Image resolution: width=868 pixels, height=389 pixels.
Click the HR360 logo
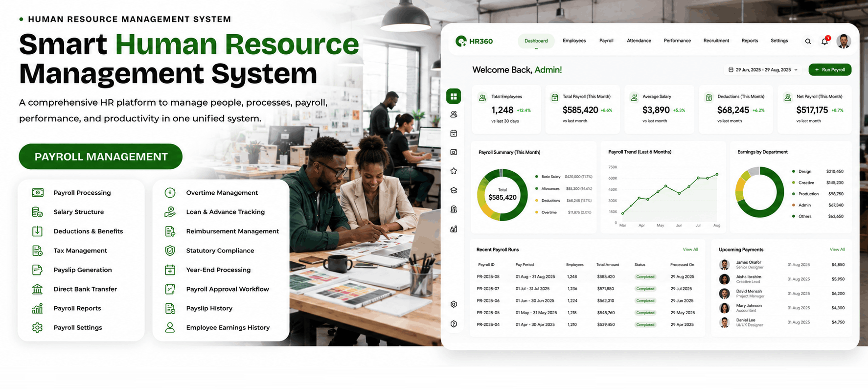474,41
